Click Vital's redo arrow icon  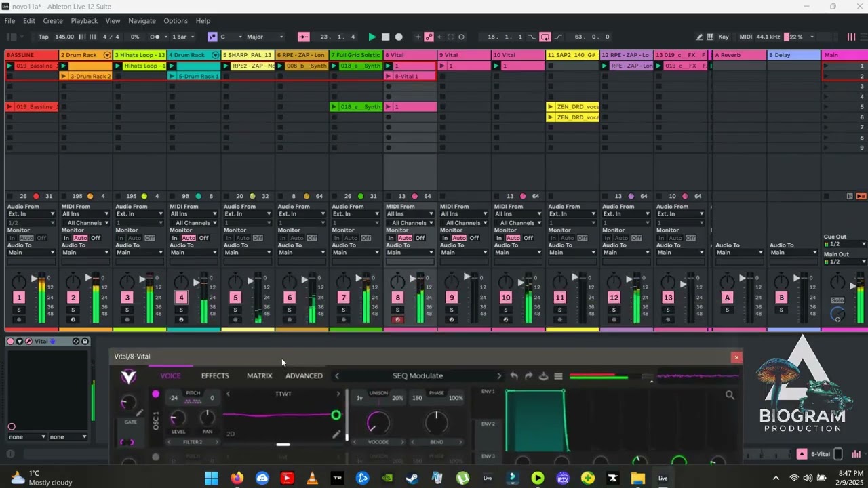point(528,375)
